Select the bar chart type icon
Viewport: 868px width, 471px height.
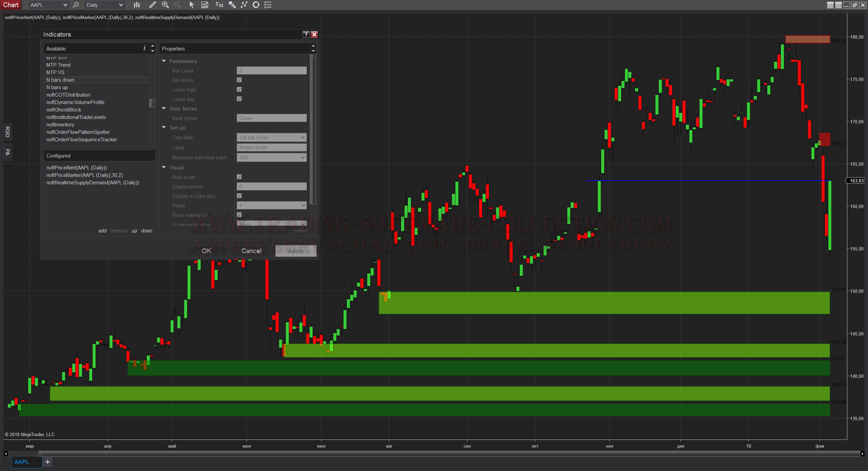pyautogui.click(x=136, y=5)
